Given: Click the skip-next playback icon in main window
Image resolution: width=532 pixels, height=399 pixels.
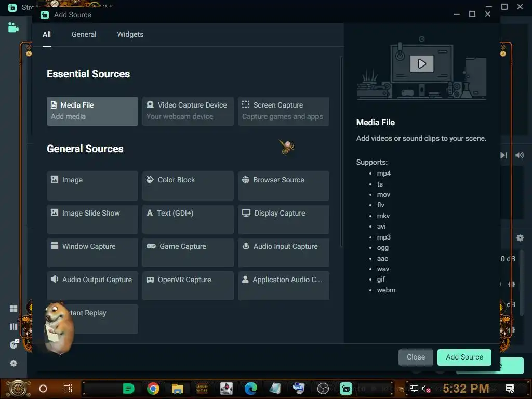Looking at the screenshot, I should click(504, 155).
